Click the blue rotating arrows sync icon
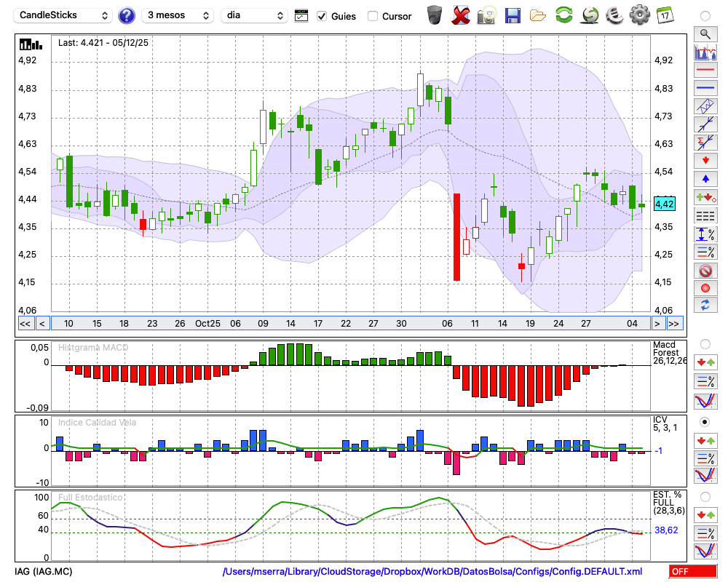This screenshot has width=728, height=582. (x=705, y=305)
